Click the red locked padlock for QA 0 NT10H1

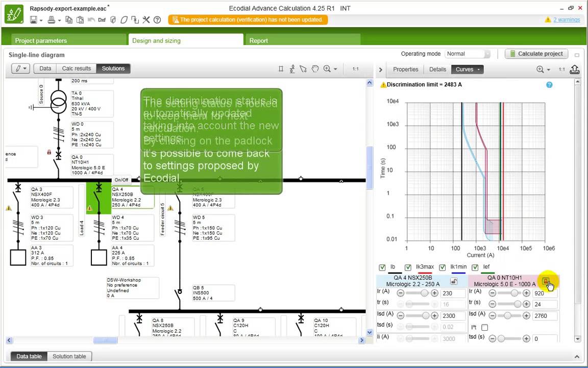point(546,281)
